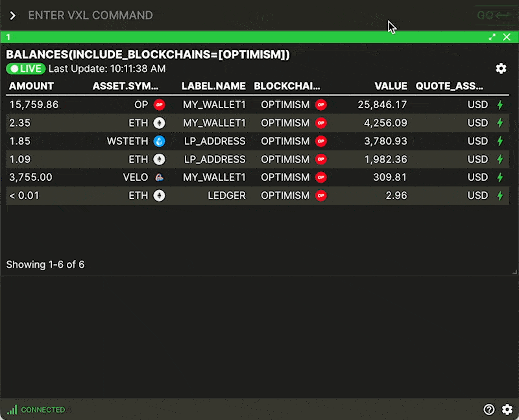Click the GO submit button
This screenshot has width=519, height=420.
pos(494,15)
